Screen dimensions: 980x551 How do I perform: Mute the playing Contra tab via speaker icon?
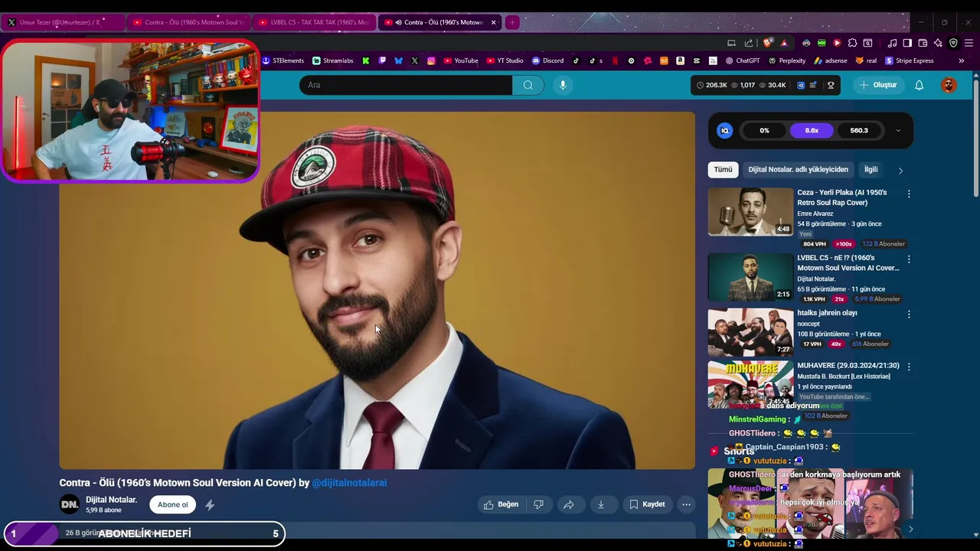[x=398, y=22]
